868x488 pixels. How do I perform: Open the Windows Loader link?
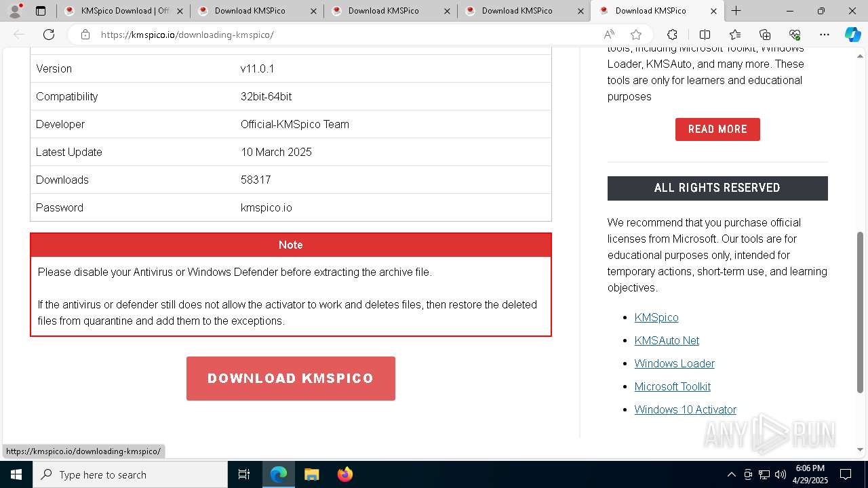click(675, 363)
